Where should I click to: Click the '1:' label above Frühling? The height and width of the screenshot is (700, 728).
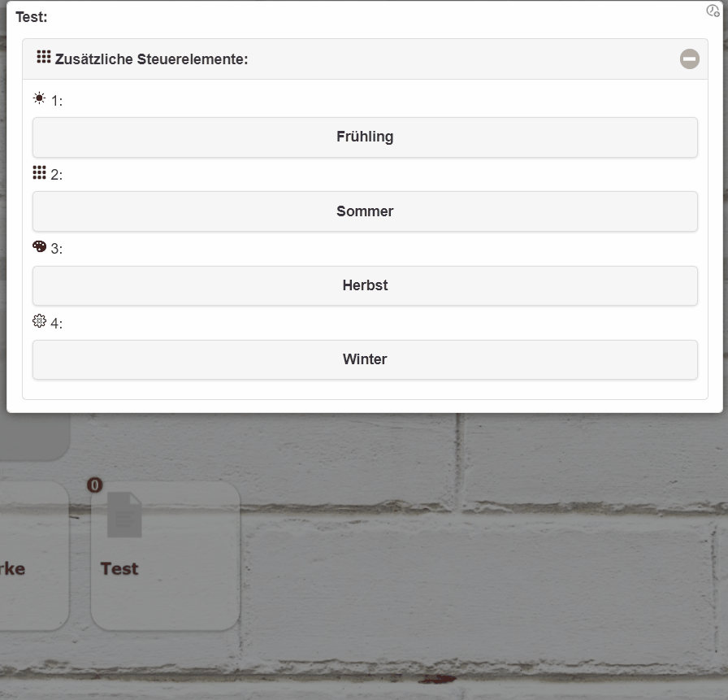[x=57, y=101]
